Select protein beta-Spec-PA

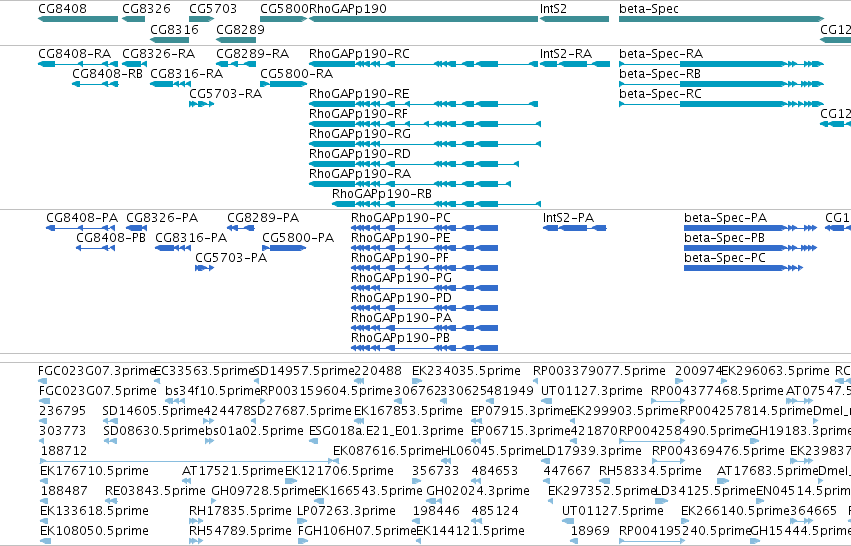tap(751, 228)
